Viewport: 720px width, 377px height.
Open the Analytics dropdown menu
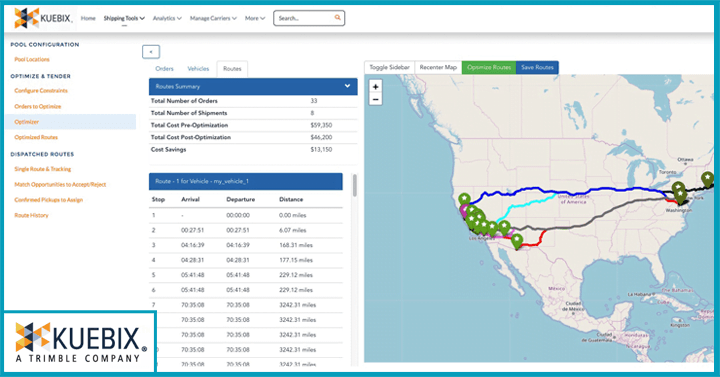(x=167, y=18)
